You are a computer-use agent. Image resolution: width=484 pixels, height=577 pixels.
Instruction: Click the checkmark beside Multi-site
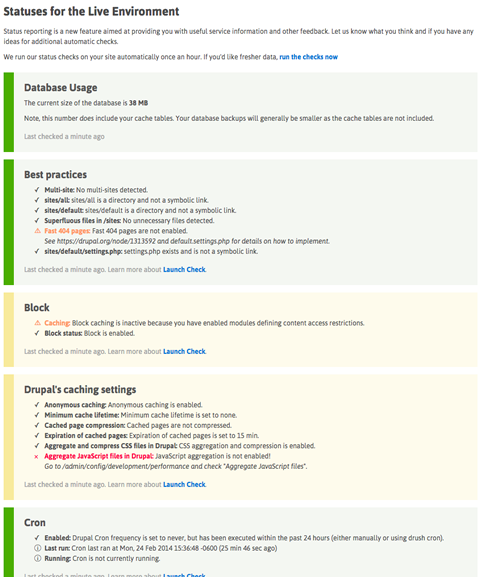[37, 190]
